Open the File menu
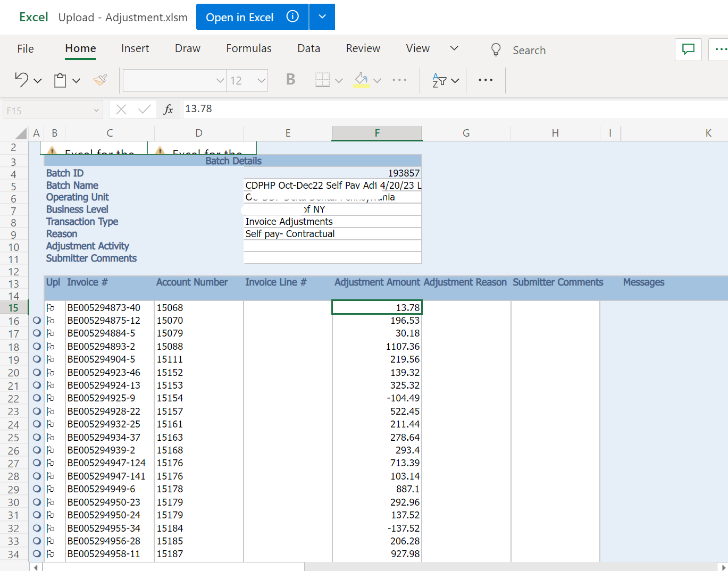 coord(26,49)
